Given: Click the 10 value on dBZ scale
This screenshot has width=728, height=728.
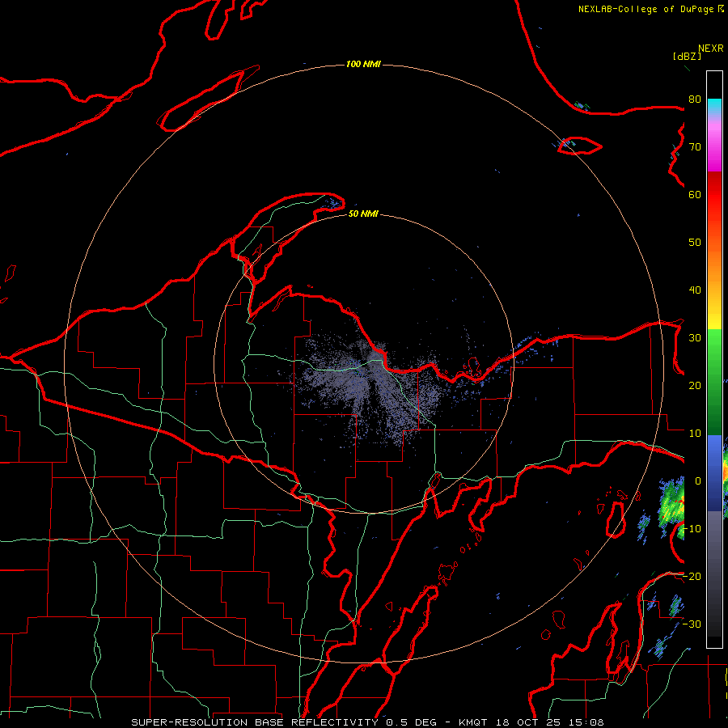Looking at the screenshot, I should (x=695, y=434).
